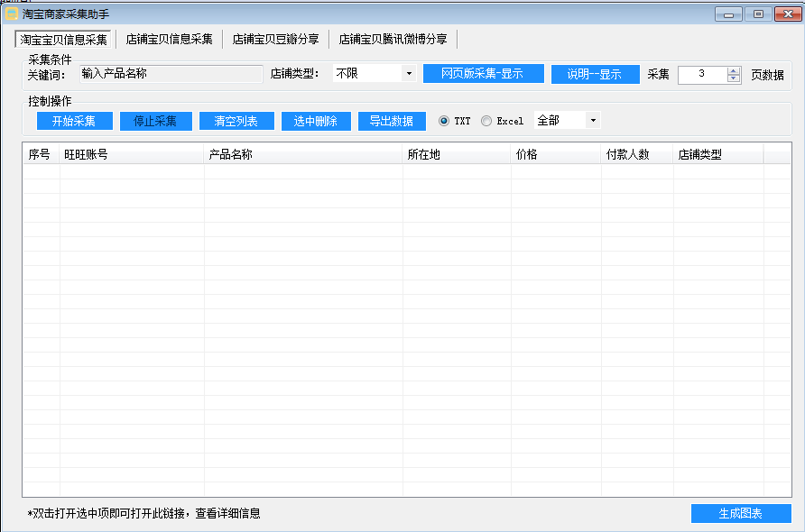Click the 开始采集 button
This screenshot has width=805, height=532.
click(x=74, y=121)
